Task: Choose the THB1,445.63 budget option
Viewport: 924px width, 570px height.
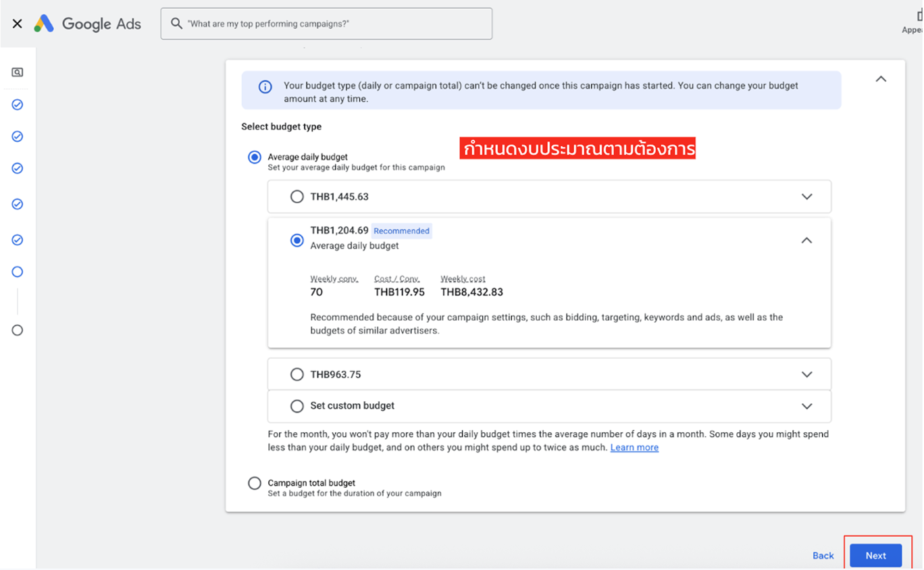Action: 297,197
